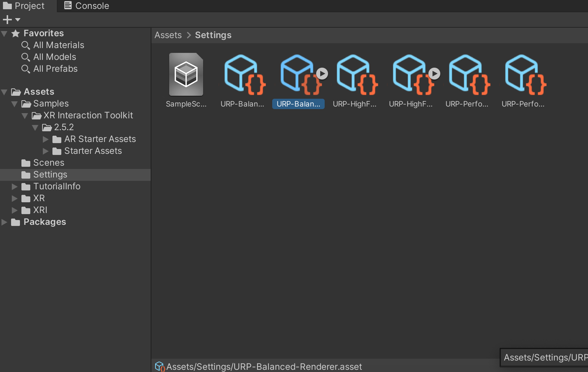This screenshot has width=588, height=372.
Task: Click the SampleSc... file name label
Action: tap(186, 104)
